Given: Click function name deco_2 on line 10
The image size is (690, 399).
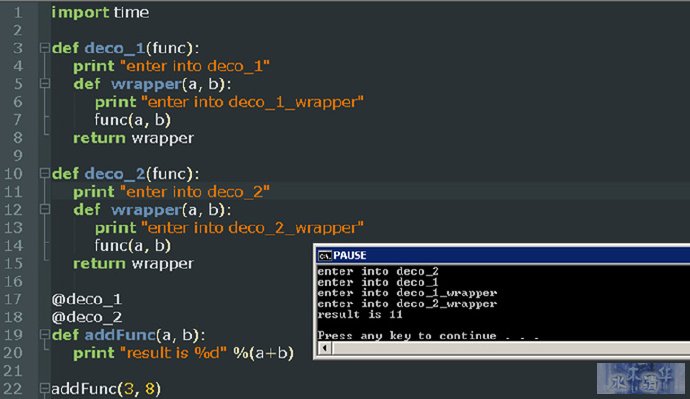Looking at the screenshot, I should point(115,174).
